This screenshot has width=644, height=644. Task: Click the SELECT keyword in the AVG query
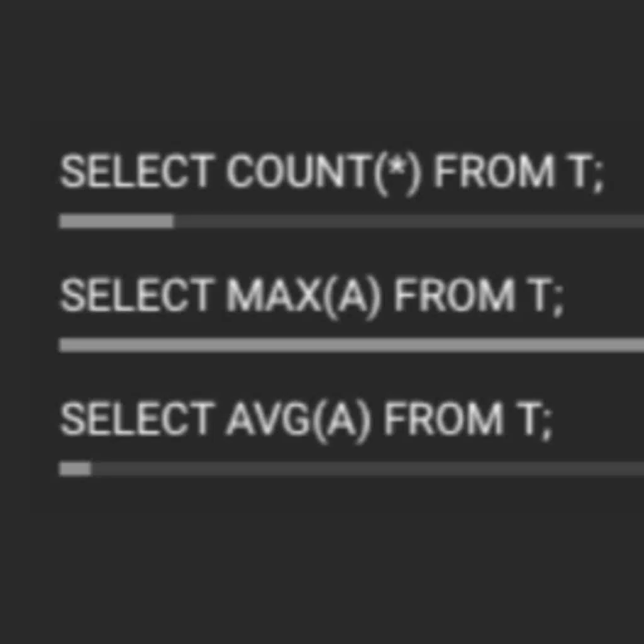[136, 419]
